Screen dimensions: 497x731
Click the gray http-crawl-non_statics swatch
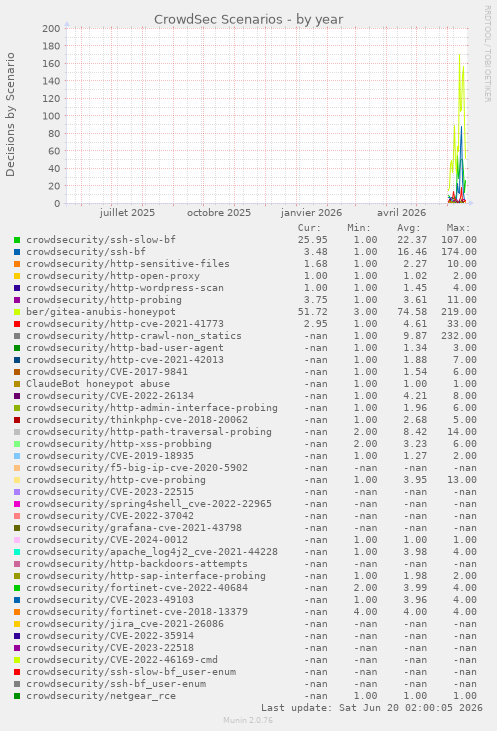[17, 336]
